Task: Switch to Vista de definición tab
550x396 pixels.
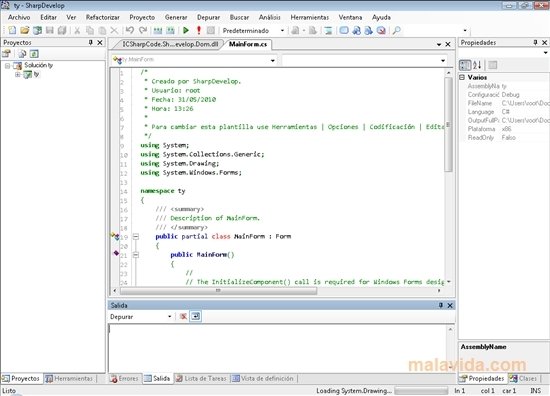Action: 263,378
